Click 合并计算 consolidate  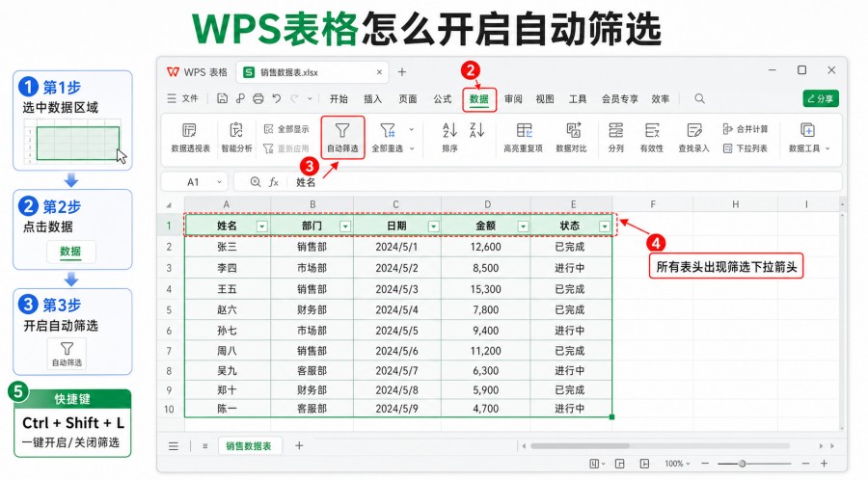point(746,129)
